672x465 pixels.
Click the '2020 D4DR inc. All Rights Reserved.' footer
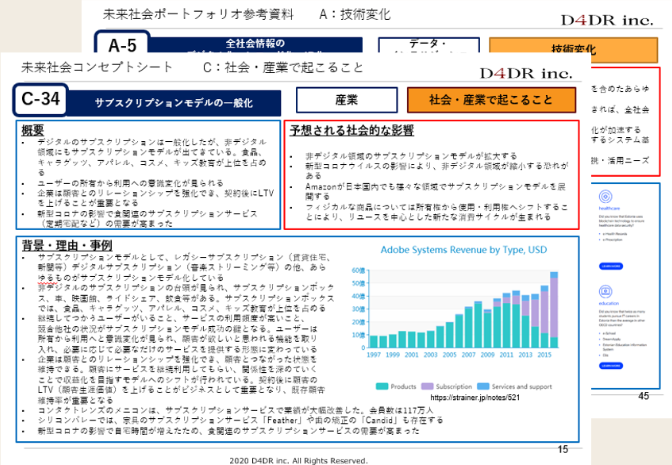(298, 461)
